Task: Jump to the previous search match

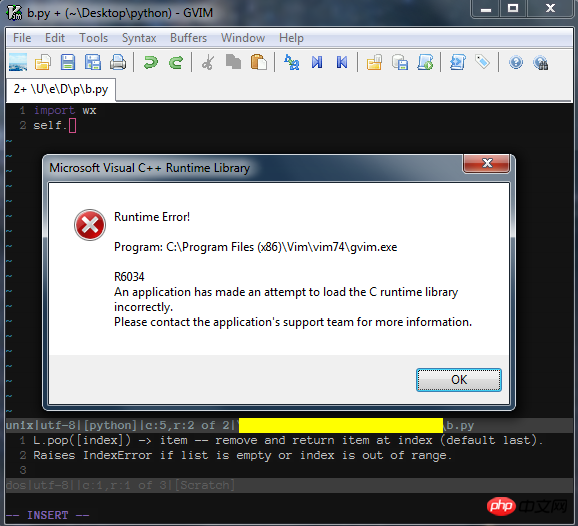Action: click(x=342, y=62)
